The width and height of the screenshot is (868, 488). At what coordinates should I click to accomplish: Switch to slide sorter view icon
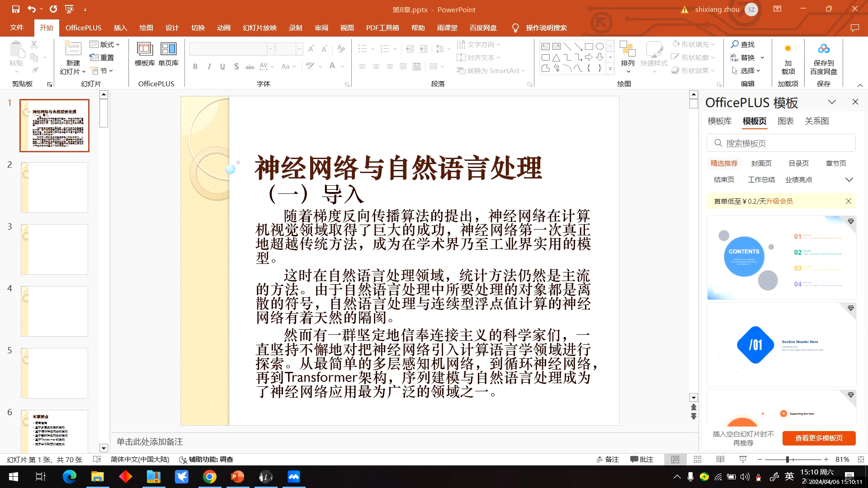tap(698, 459)
